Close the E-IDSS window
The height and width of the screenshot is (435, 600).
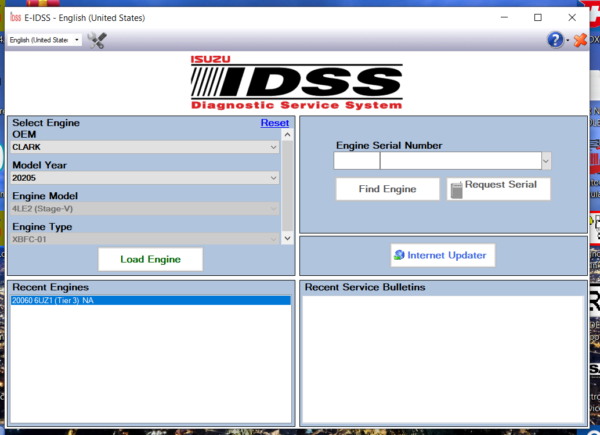(x=572, y=18)
